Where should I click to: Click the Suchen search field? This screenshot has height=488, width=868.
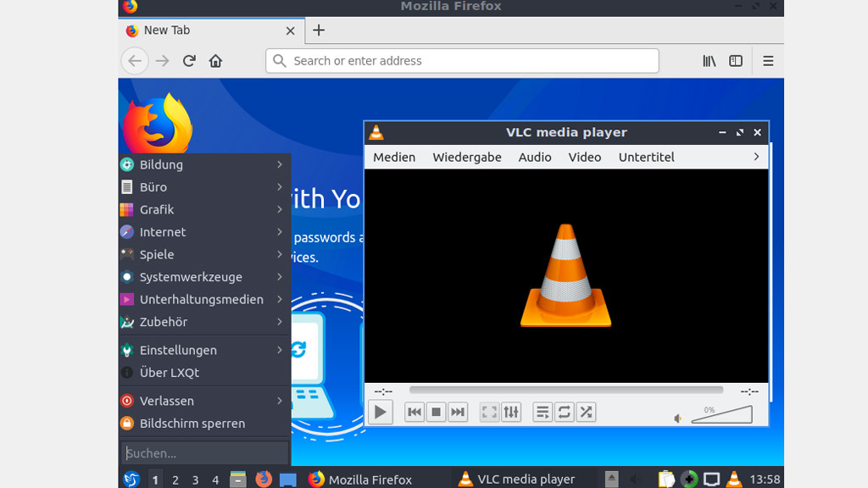pos(205,453)
